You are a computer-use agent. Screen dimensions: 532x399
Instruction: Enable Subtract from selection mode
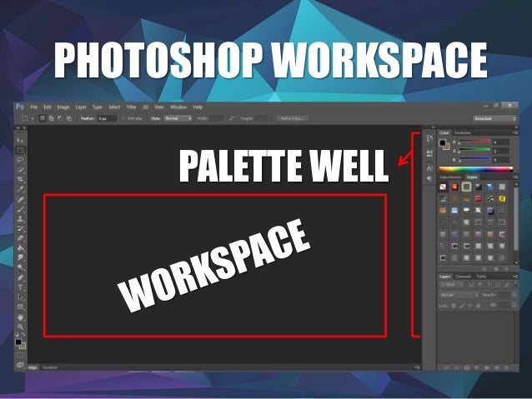[x=60, y=118]
